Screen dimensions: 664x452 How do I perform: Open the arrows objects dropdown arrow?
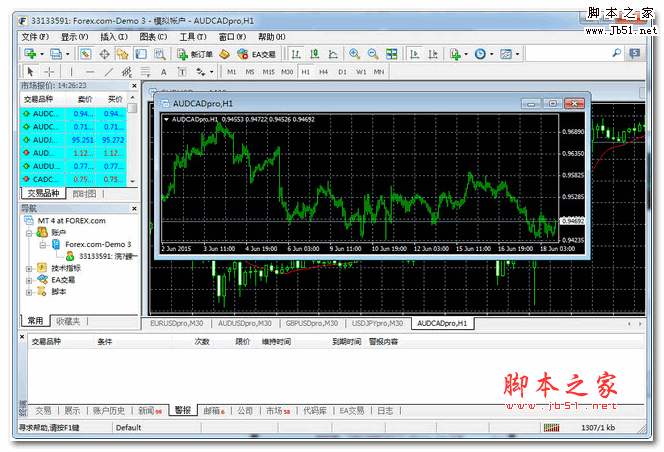211,72
